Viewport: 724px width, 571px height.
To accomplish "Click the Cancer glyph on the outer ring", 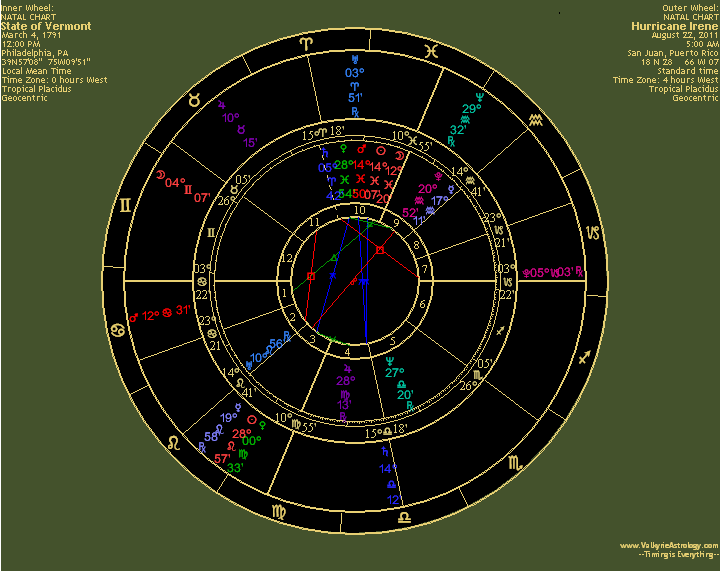I will [x=118, y=329].
